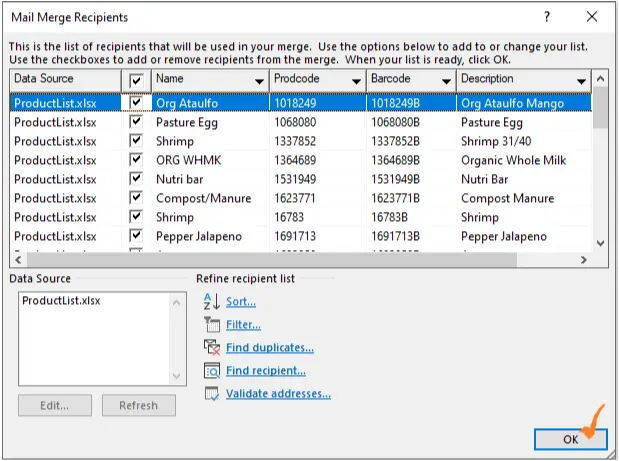Click the Barcode value 1623771B
Screen dimensions: 619x461
pyautogui.click(x=395, y=198)
